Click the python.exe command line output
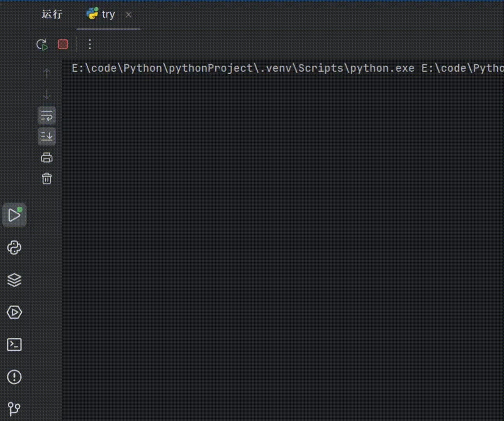The width and height of the screenshot is (504, 421). pyautogui.click(x=243, y=68)
